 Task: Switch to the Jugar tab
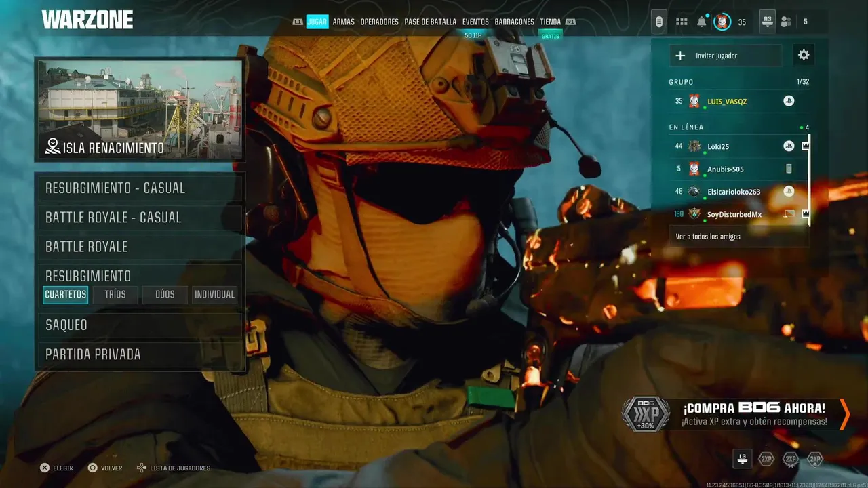coord(317,22)
